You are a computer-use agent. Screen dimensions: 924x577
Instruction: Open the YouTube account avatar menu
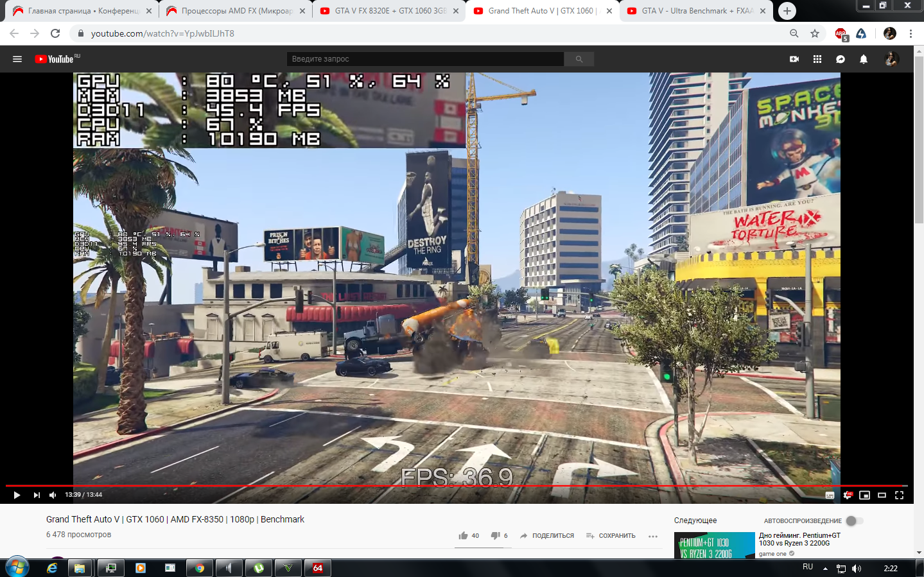(x=891, y=59)
